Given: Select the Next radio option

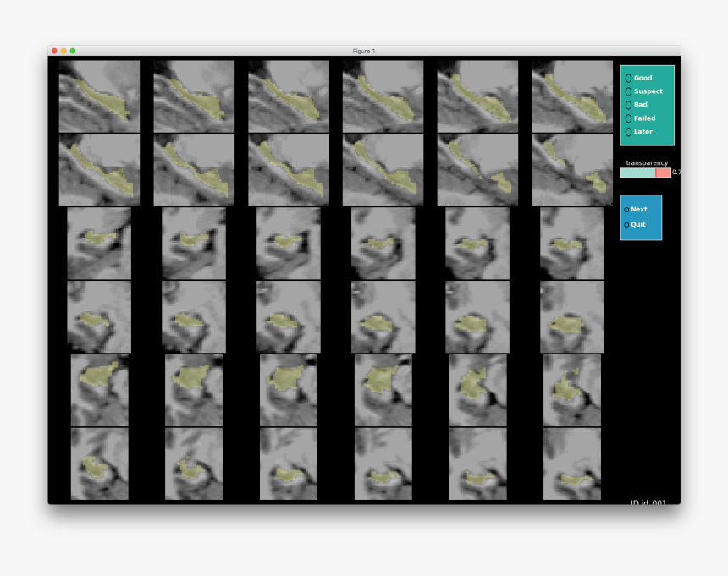Looking at the screenshot, I should 626,210.
